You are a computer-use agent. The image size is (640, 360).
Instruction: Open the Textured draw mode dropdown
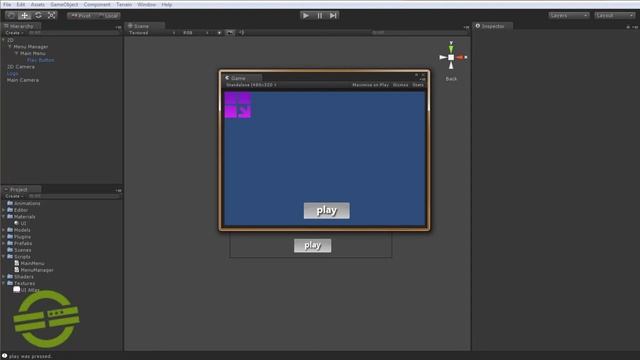pyautogui.click(x=152, y=33)
